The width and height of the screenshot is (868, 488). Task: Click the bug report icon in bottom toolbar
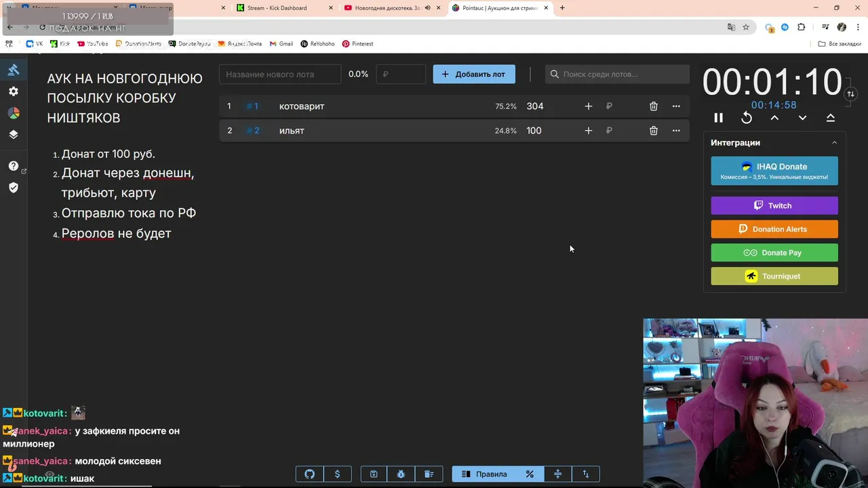pos(401,474)
